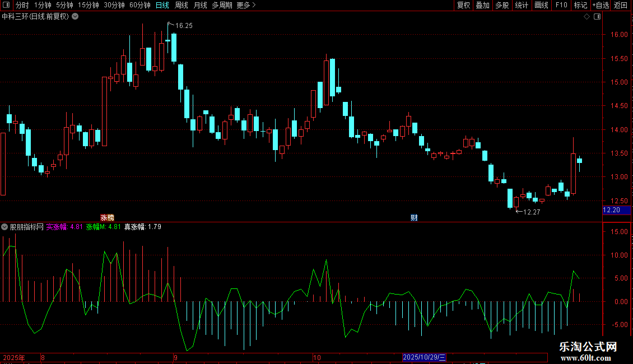Screen dimensions: 633x364
Task: Open the 画线 drawing tools
Action: coord(541,5)
